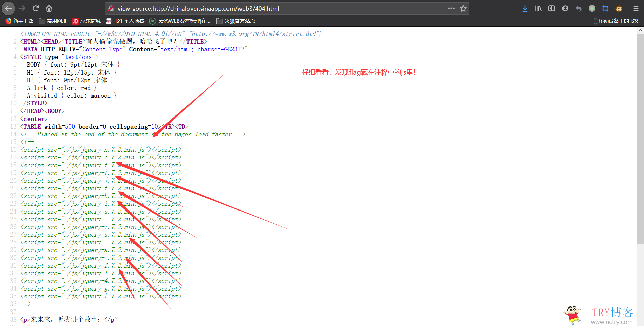Viewport: 644px width, 326px height.
Task: Click the 来来来，听我讲个故事 paragraph line
Action: [69, 320]
